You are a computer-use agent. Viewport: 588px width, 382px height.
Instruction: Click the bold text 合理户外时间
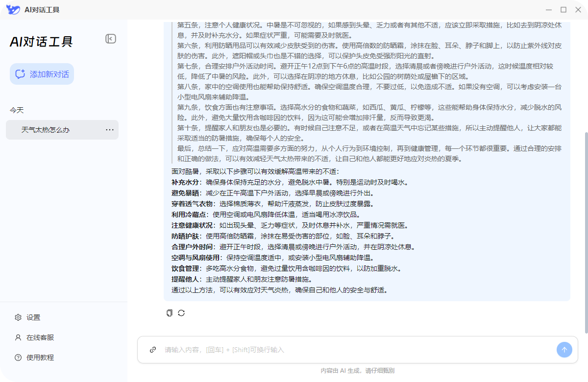[x=192, y=247]
